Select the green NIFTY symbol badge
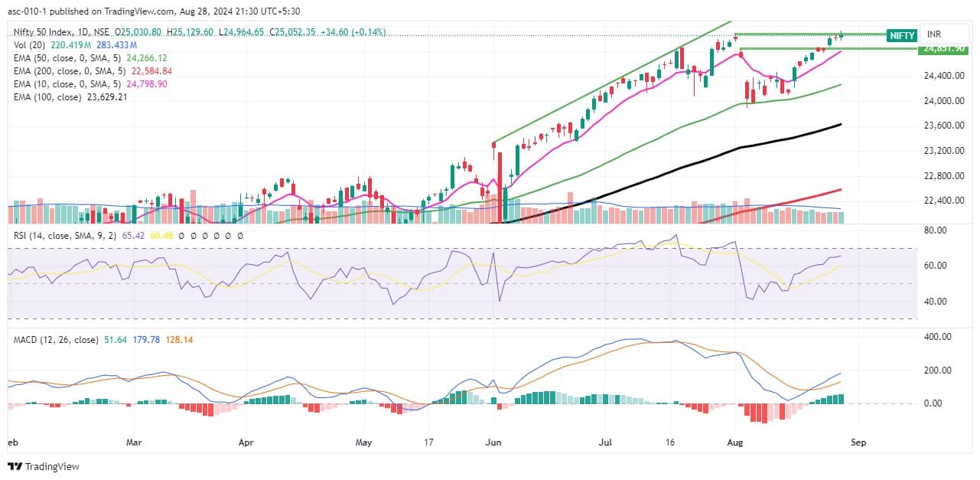Screen dimensions: 980x480 (x=901, y=35)
